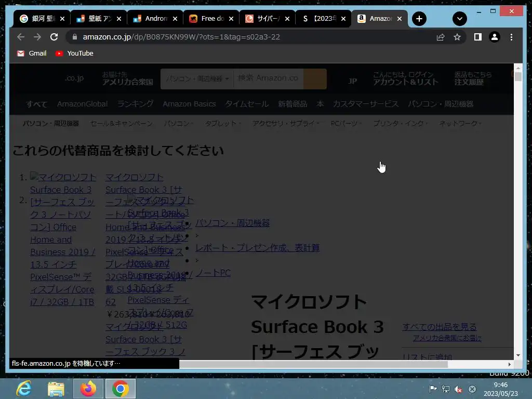
Task: Open Action Center flag tray icon
Action: [433, 389]
